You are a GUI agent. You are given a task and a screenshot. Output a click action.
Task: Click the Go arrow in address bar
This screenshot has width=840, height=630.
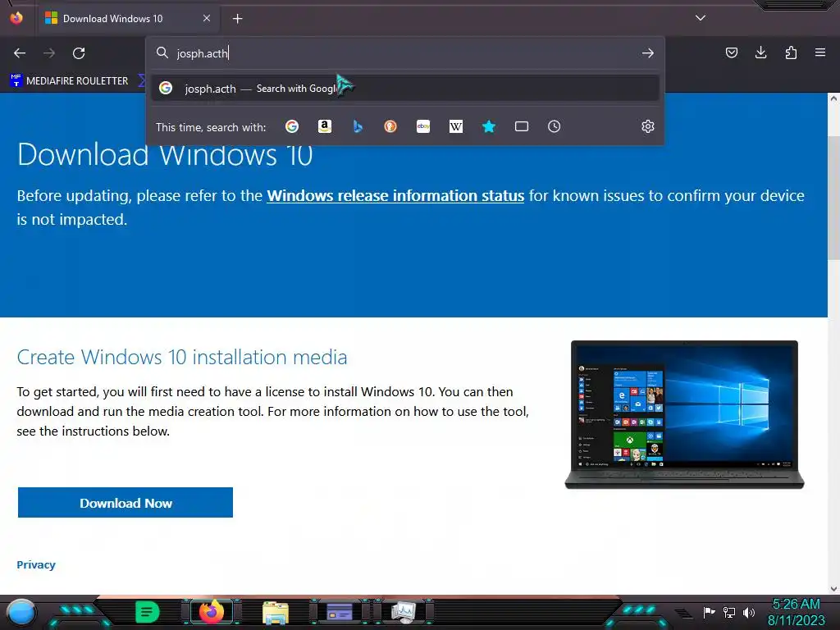coord(648,53)
